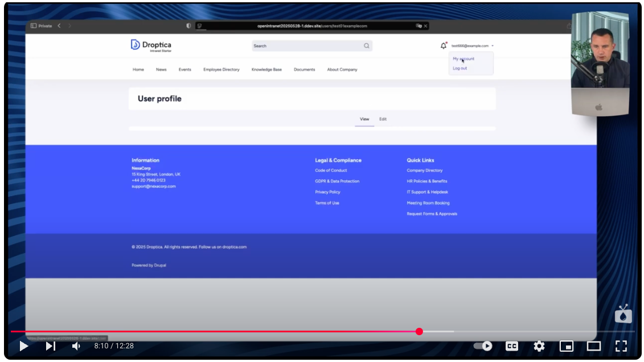Navigate to Knowledge Base
The image size is (644, 362).
click(266, 70)
